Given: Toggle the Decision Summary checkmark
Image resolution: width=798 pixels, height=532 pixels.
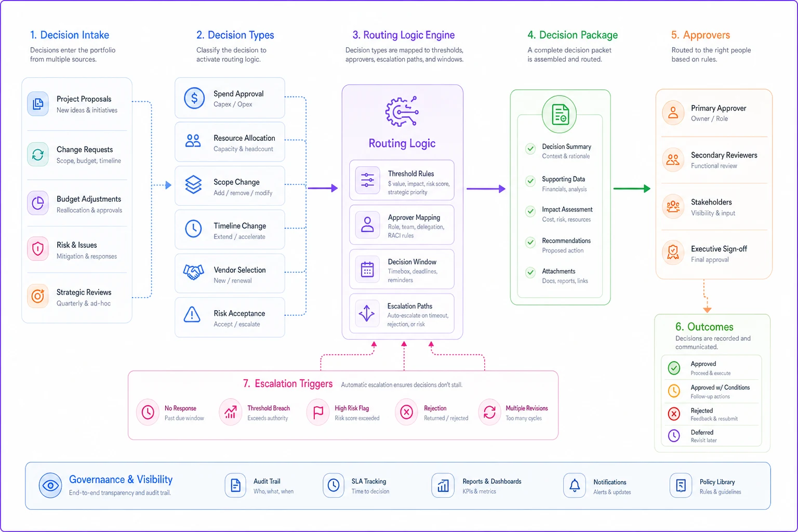Looking at the screenshot, I should pos(530,149).
